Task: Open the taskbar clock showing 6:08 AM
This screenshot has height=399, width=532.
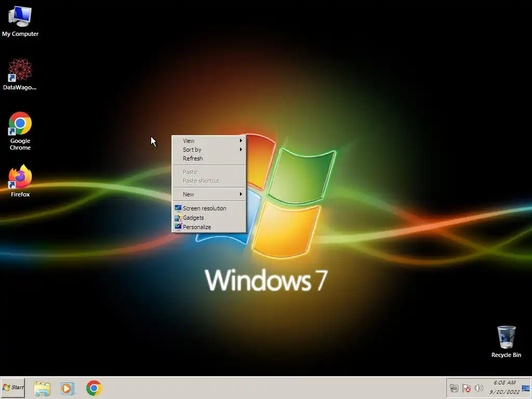Action: click(x=504, y=387)
